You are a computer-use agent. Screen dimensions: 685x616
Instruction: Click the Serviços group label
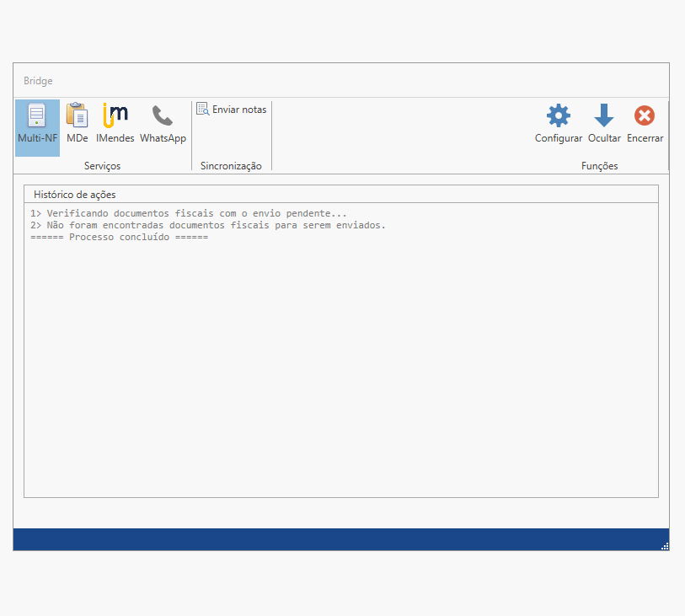pyautogui.click(x=102, y=166)
